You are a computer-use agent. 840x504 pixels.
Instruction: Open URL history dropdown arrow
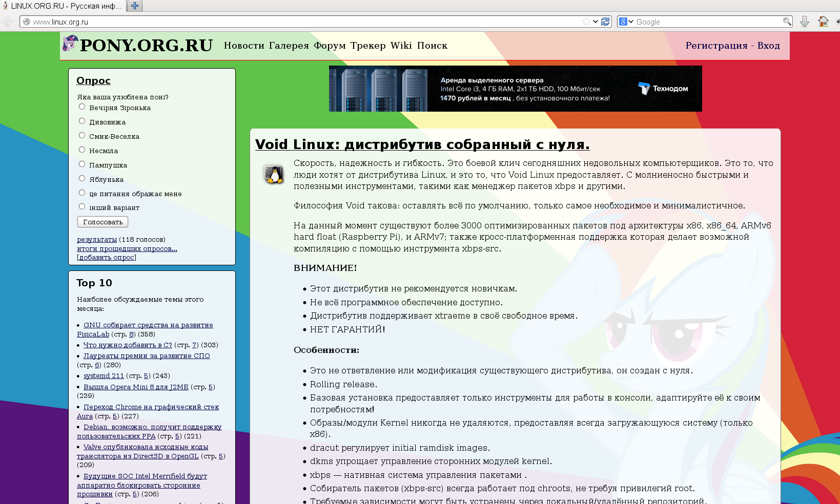click(x=596, y=22)
